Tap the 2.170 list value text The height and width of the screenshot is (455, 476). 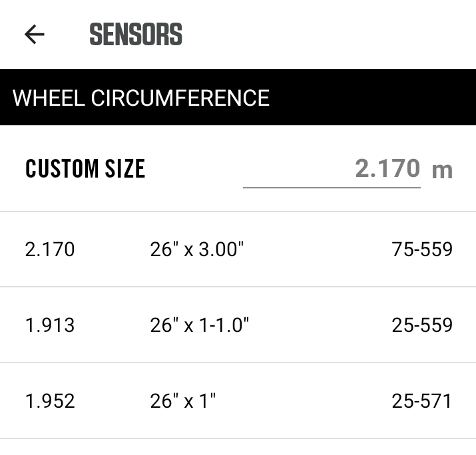click(x=50, y=249)
